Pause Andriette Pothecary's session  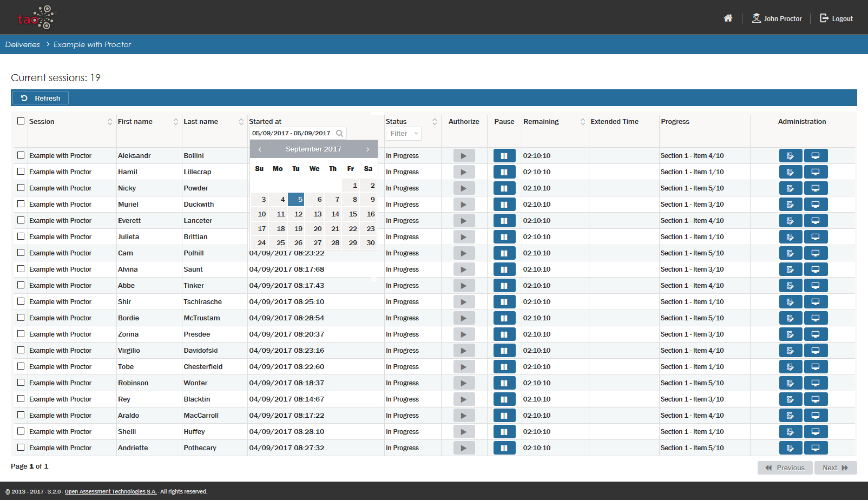pos(504,448)
